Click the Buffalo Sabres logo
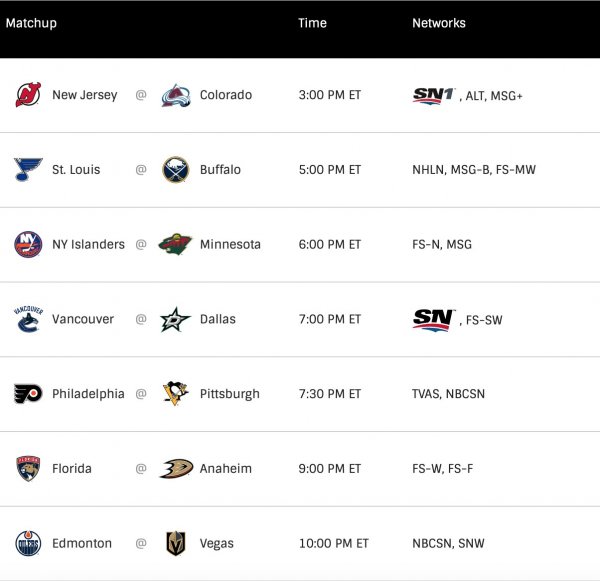The width and height of the screenshot is (600, 581). point(176,170)
